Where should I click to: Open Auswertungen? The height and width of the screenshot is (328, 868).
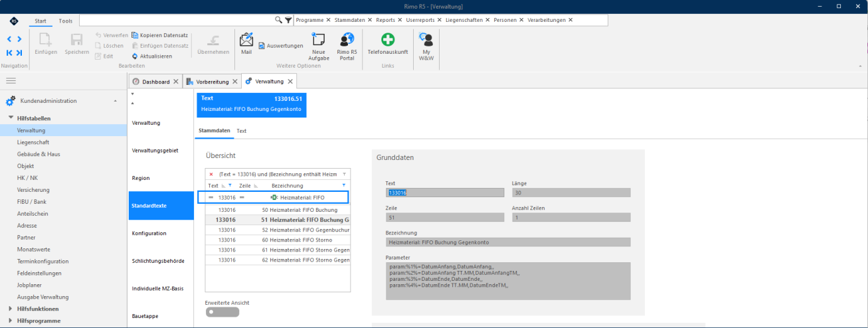(x=280, y=46)
